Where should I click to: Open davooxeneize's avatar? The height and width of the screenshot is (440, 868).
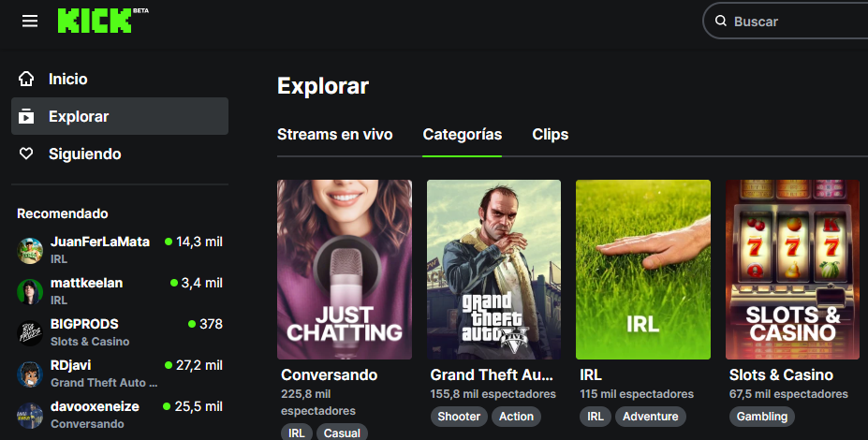[30, 415]
